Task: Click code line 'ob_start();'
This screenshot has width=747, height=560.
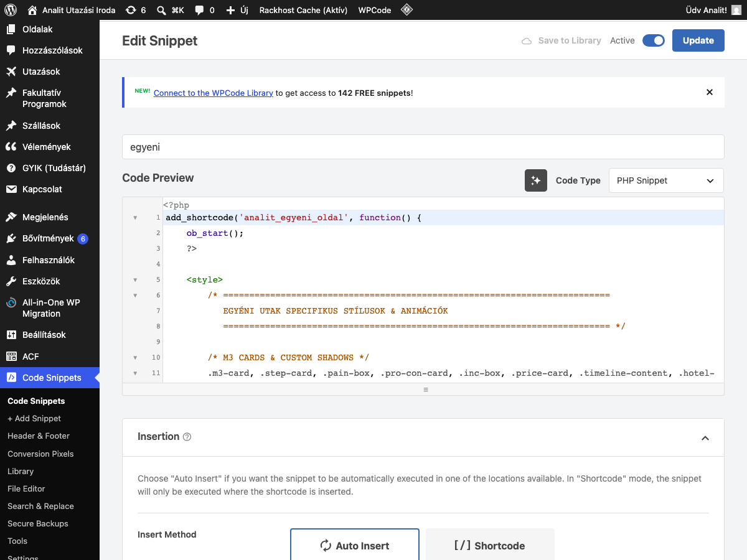Action: (x=215, y=233)
